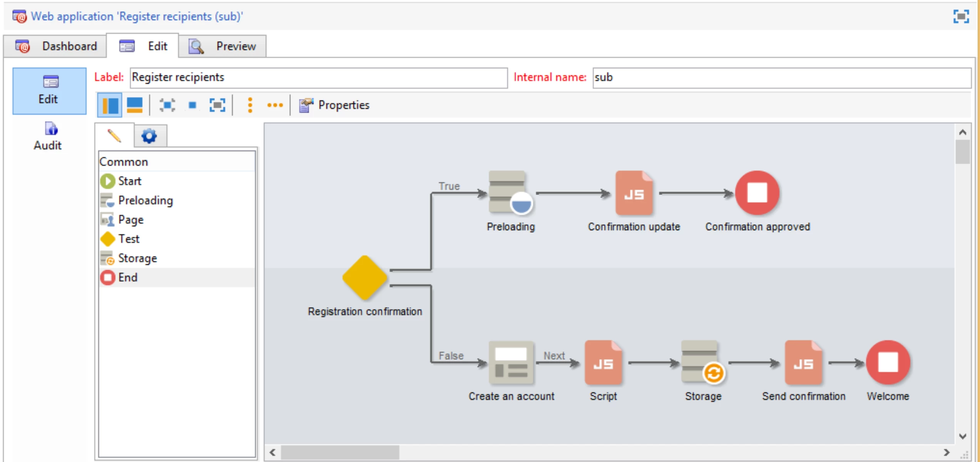
Task: Select the Welcome end node
Action: pos(888,363)
